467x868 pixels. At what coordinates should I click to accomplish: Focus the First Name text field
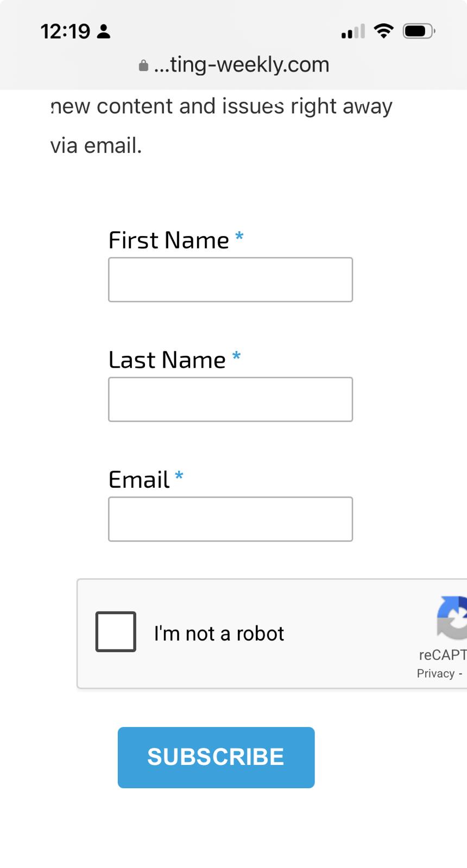point(230,280)
